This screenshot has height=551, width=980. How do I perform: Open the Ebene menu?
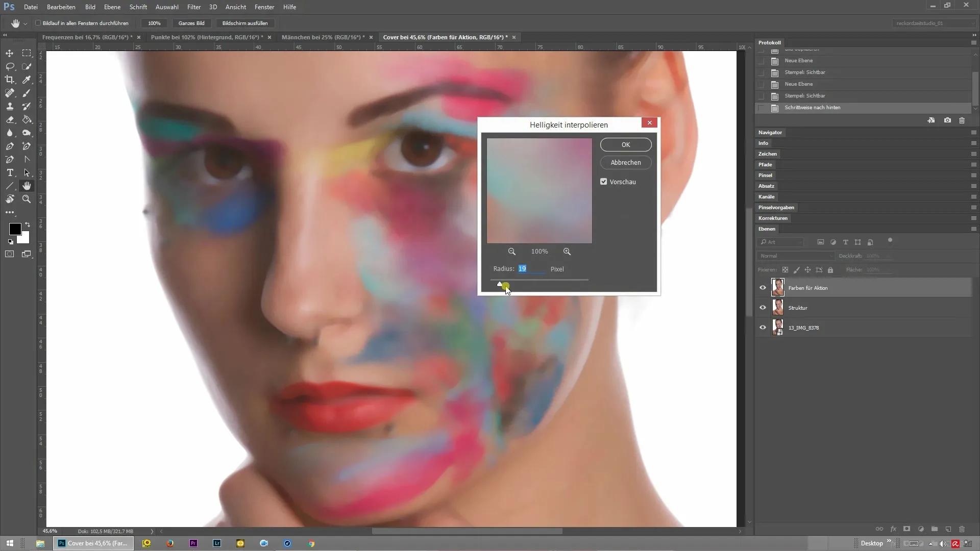coord(112,7)
